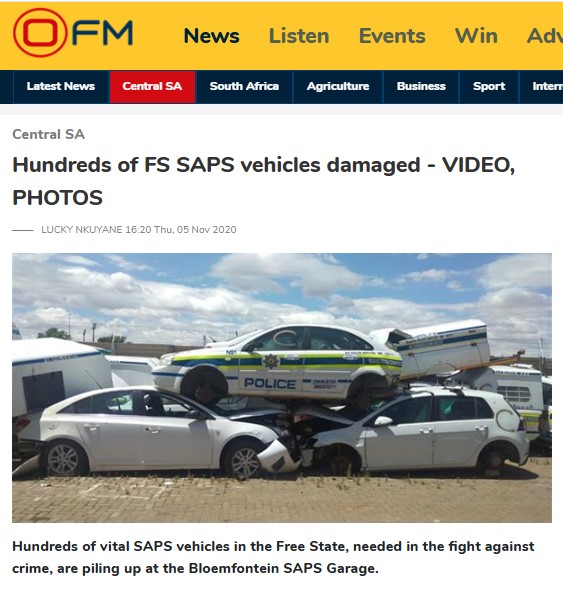
Task: Click the OFM logo icon
Action: [x=40, y=33]
